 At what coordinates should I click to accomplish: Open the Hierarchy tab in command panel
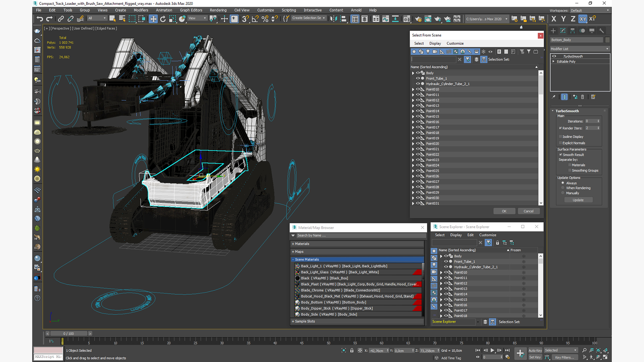(x=573, y=31)
